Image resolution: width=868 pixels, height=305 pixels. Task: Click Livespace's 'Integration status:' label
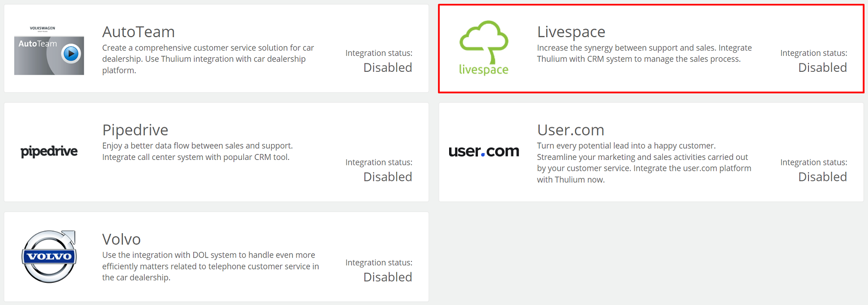coord(813,53)
